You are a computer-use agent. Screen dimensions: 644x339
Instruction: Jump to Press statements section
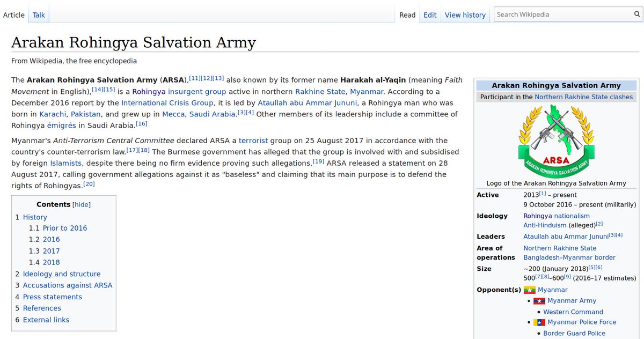click(x=53, y=297)
